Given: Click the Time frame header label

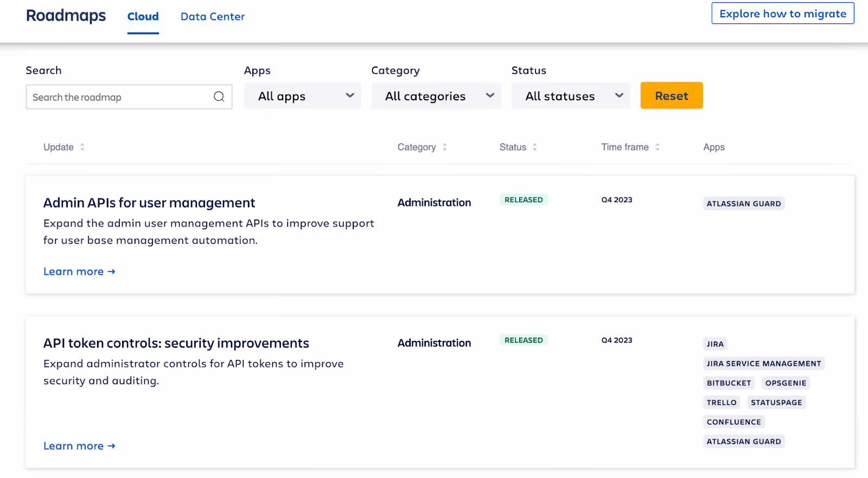Looking at the screenshot, I should tap(625, 147).
